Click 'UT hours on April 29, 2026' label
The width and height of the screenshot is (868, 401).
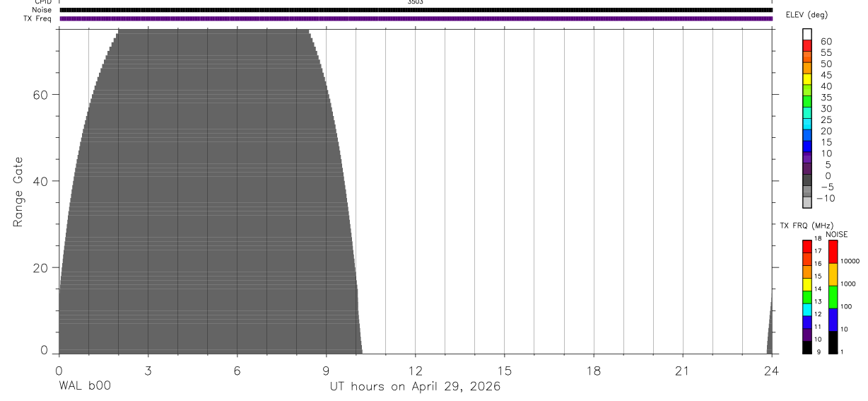point(415,387)
